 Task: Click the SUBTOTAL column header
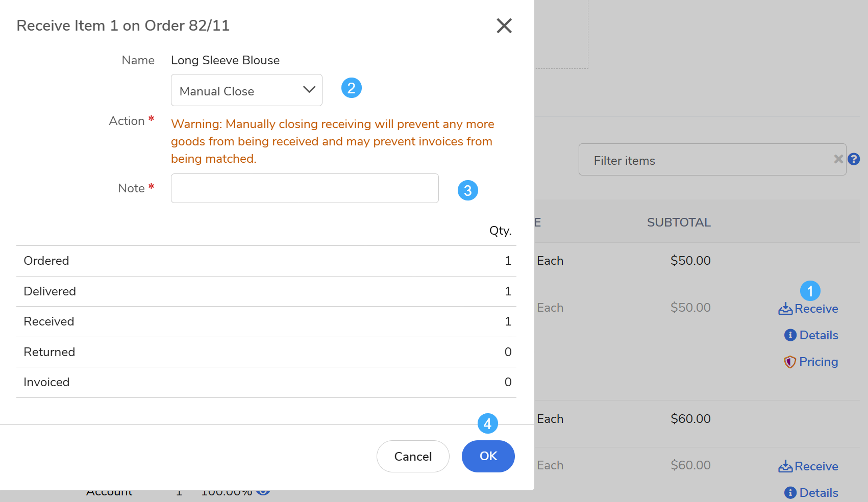coord(679,222)
